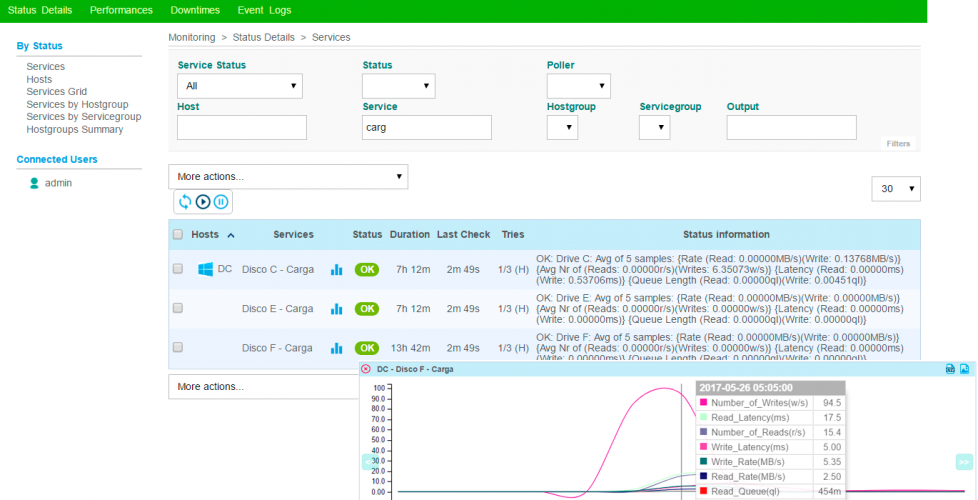Click the pause icon above the table
Image resolution: width=978 pixels, height=500 pixels.
(x=221, y=201)
